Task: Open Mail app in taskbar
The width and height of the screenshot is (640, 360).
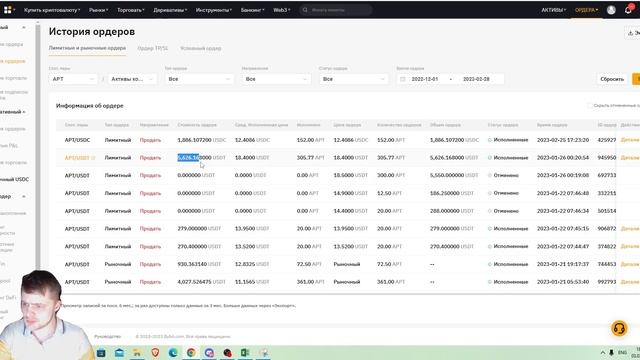Action: [119, 352]
